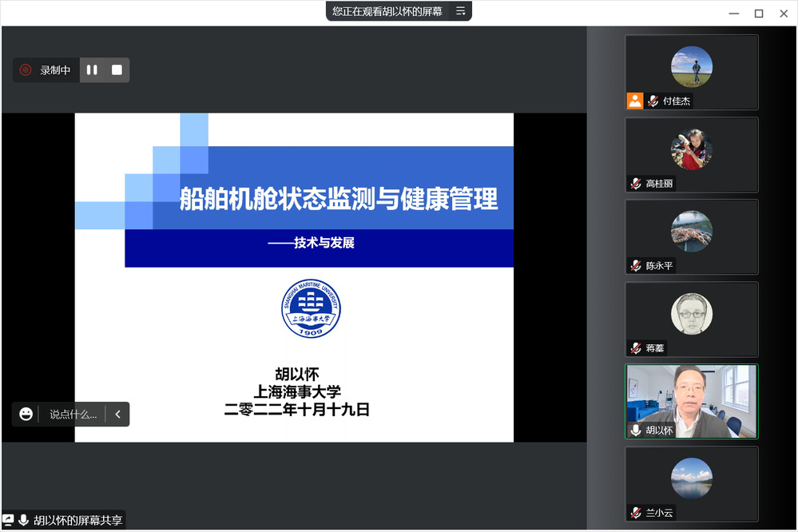Click 兰小云's muted microphone icon
The width and height of the screenshot is (798, 532).
click(x=636, y=513)
